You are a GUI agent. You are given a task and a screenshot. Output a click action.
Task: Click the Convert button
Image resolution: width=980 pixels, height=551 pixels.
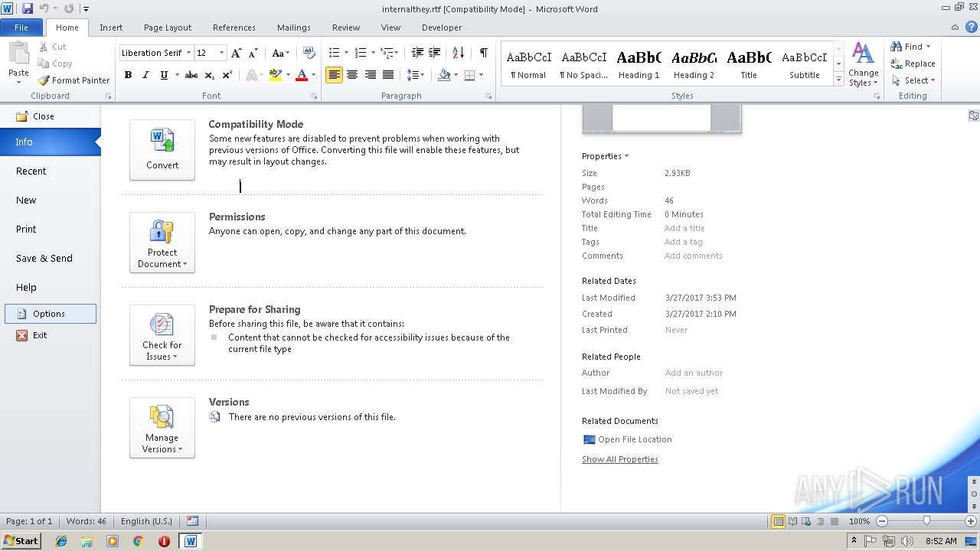point(162,150)
